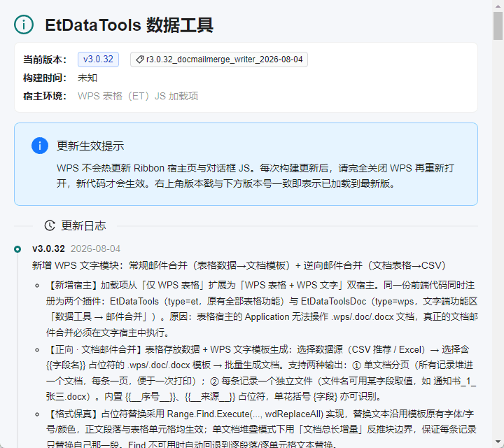Click the 更新日志 section title
504x448 pixels.
click(83, 225)
